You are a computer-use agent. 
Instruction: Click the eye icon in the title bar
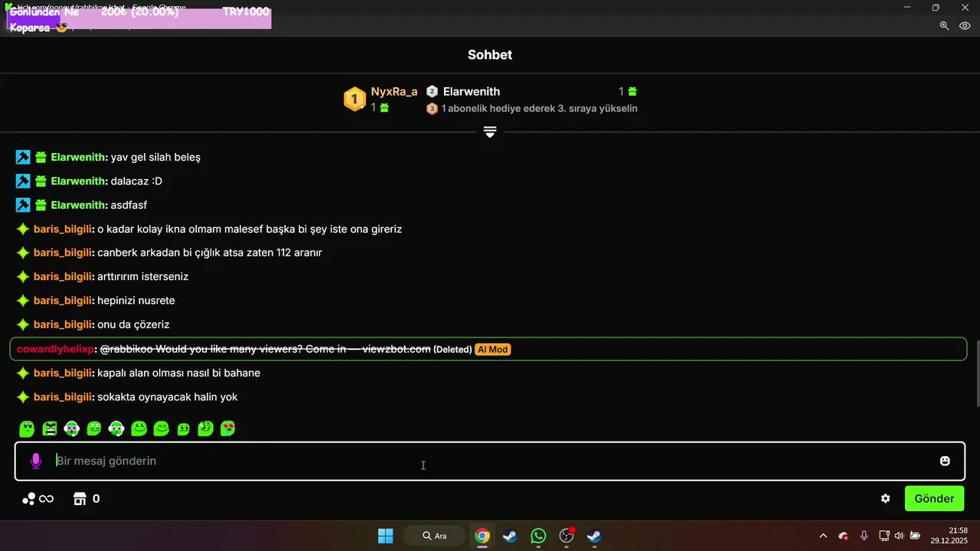click(x=965, y=25)
